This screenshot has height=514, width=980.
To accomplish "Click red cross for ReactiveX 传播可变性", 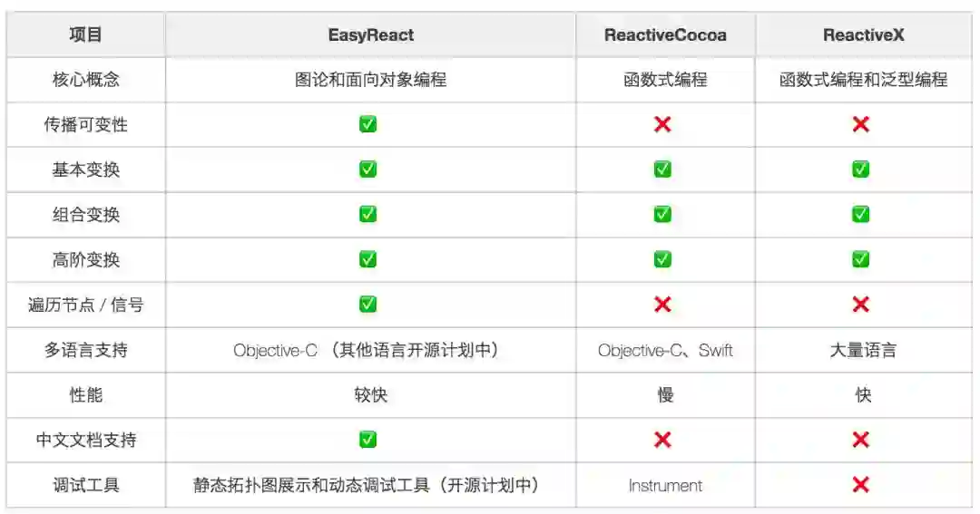I will pos(861,124).
